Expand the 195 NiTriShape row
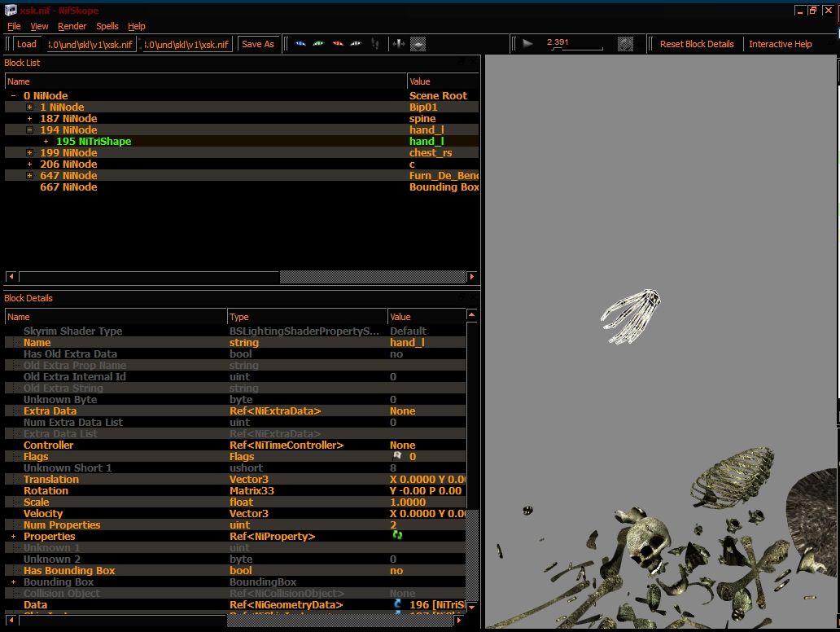This screenshot has width=840, height=632. (46, 142)
